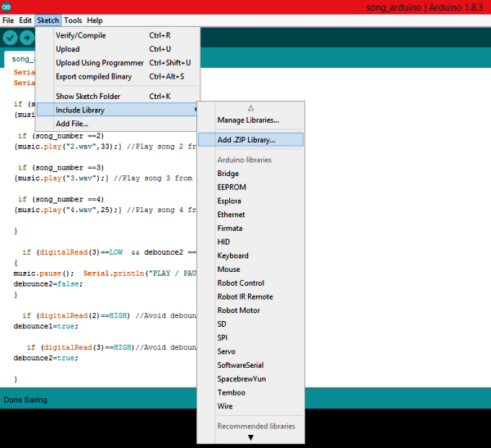Include the Mouse library

pos(250,269)
